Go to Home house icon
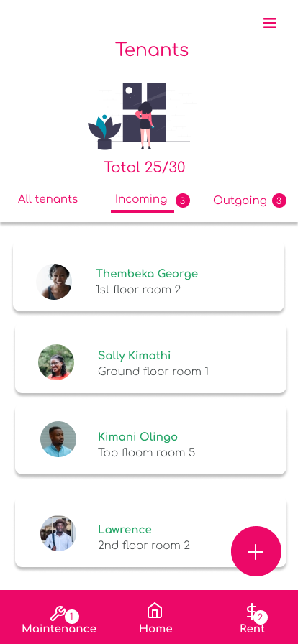The image size is (298, 644). pyautogui.click(x=155, y=610)
